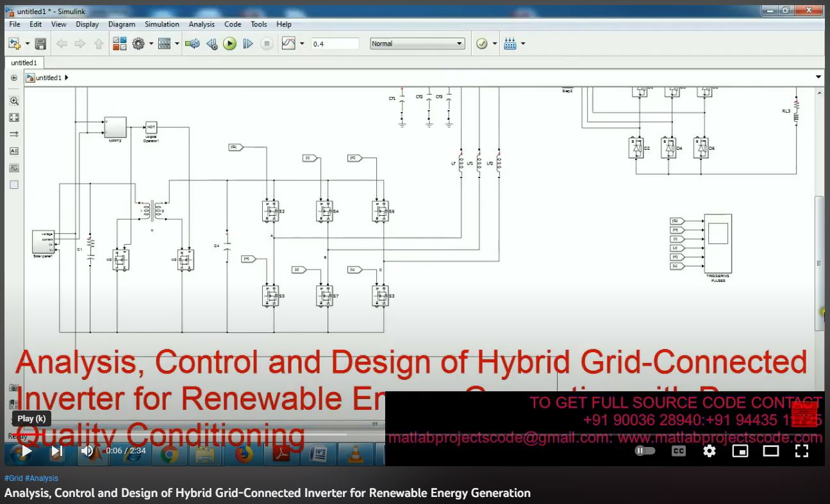Click the Step Forward simulation icon
830x504 pixels.
point(248,44)
